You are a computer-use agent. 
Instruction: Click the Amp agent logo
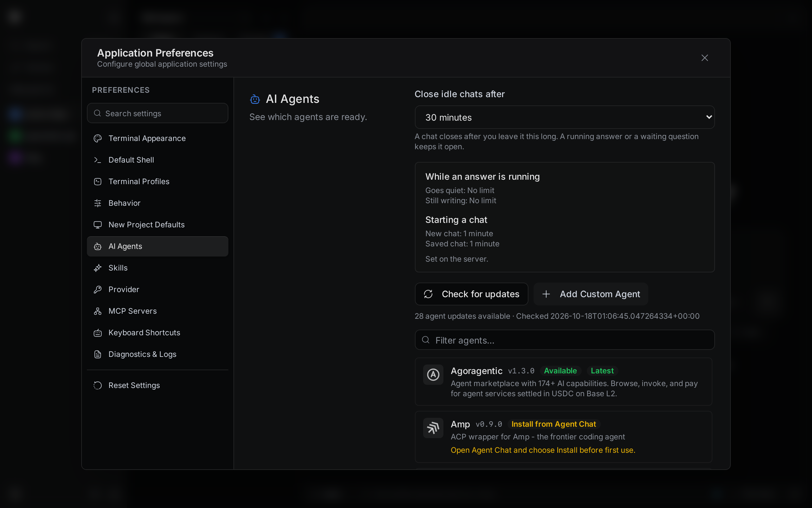tap(433, 428)
